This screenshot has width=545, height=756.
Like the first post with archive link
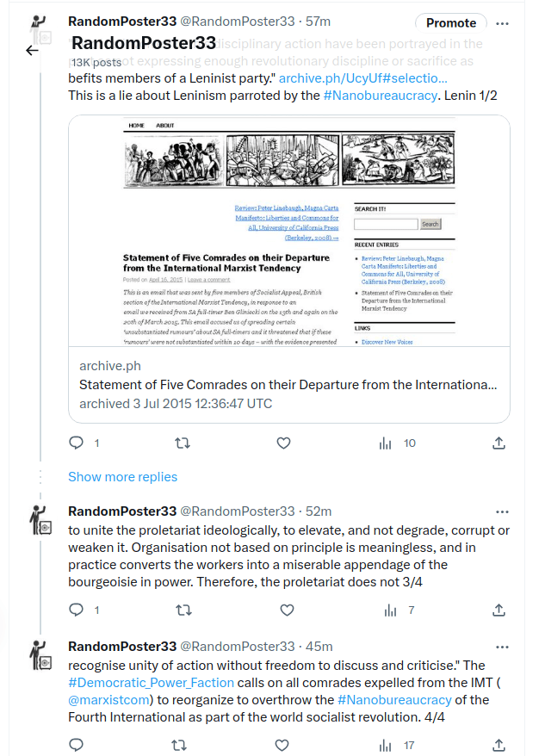[283, 443]
